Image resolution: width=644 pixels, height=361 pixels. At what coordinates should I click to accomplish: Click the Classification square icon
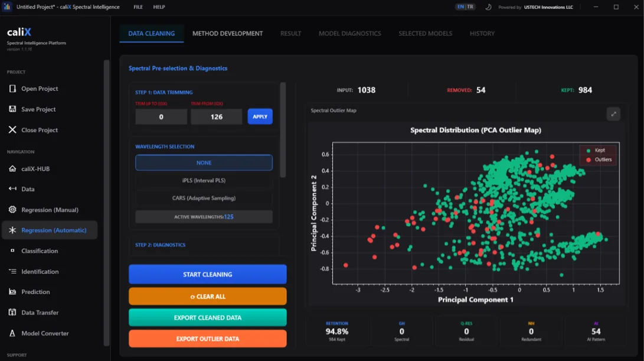pos(12,251)
